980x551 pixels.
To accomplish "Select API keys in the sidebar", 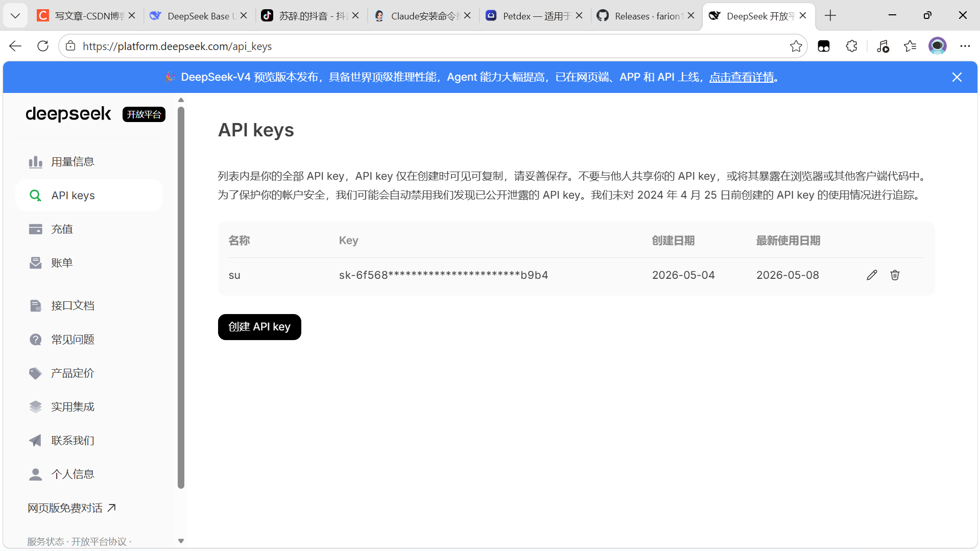I will [x=89, y=196].
